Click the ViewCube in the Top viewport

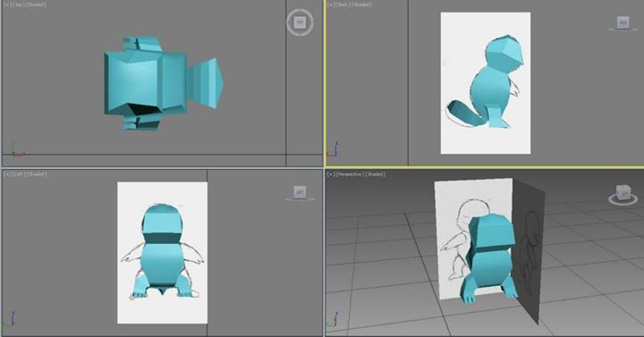coord(300,22)
